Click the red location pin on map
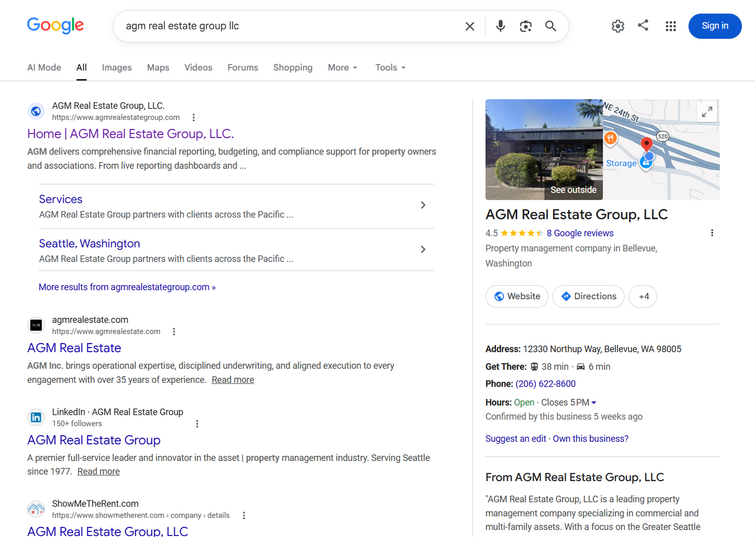The image size is (756, 537). 646,145
